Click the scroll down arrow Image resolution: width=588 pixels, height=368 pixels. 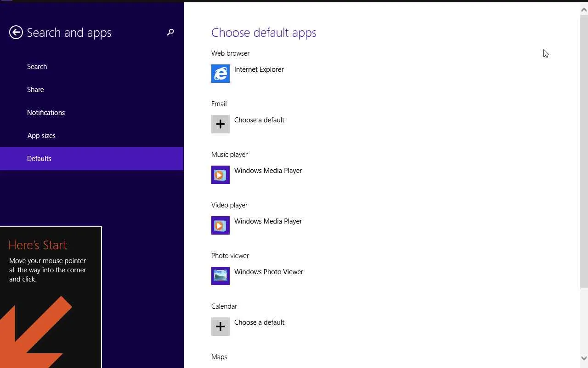pos(584,358)
